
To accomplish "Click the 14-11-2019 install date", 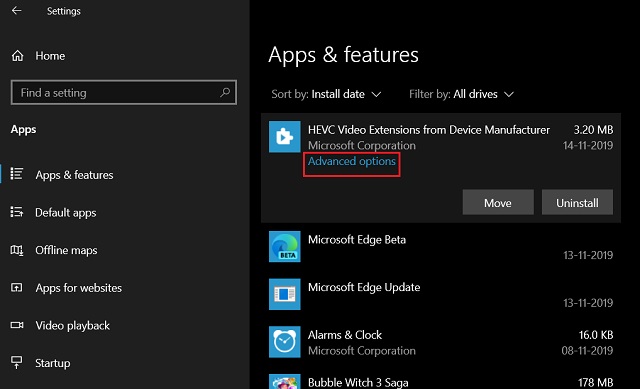I will point(588,145).
